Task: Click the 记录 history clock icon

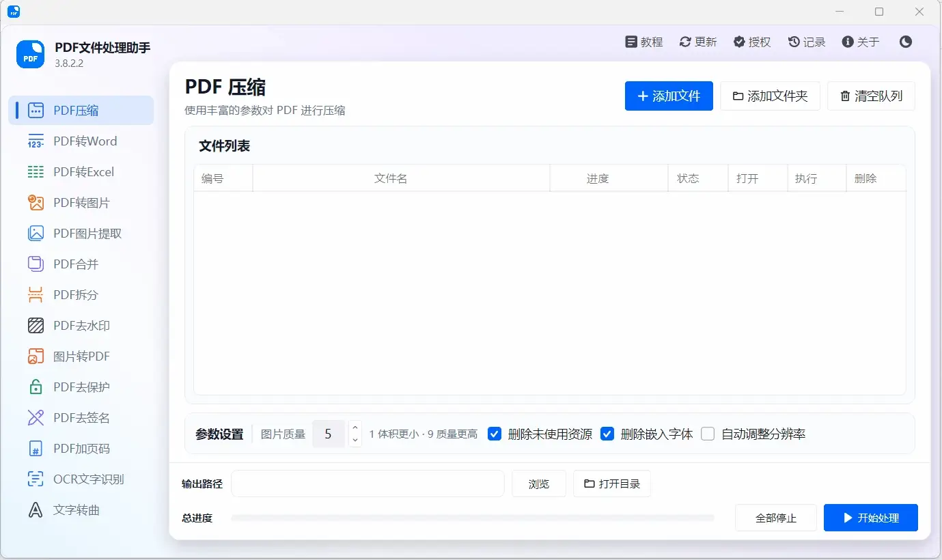Action: click(794, 42)
